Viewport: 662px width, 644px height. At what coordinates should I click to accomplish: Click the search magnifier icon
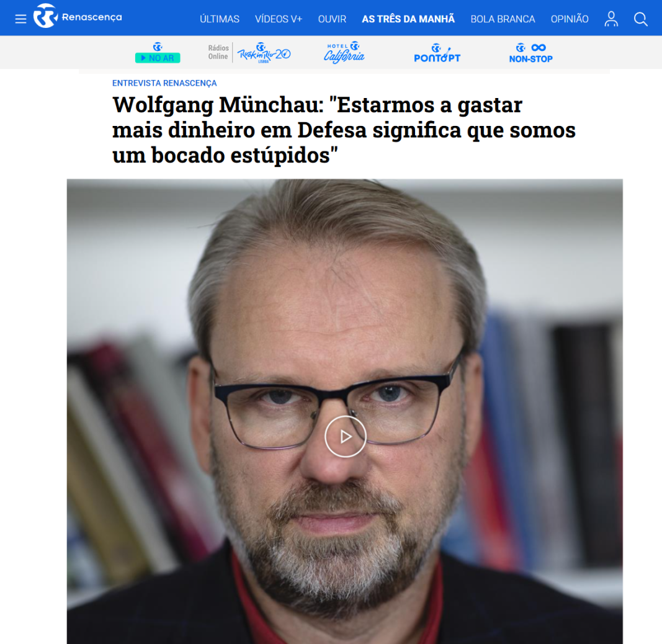click(640, 19)
